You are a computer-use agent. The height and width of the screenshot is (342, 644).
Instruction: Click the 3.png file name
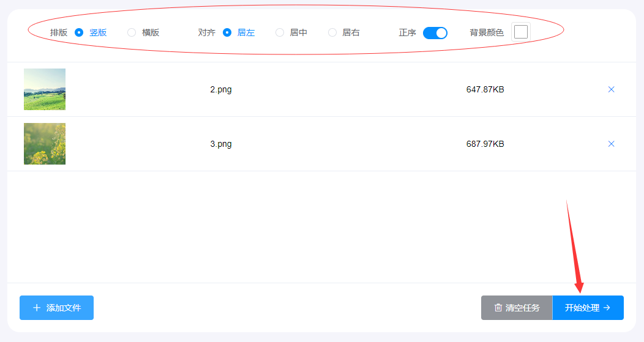tap(220, 144)
